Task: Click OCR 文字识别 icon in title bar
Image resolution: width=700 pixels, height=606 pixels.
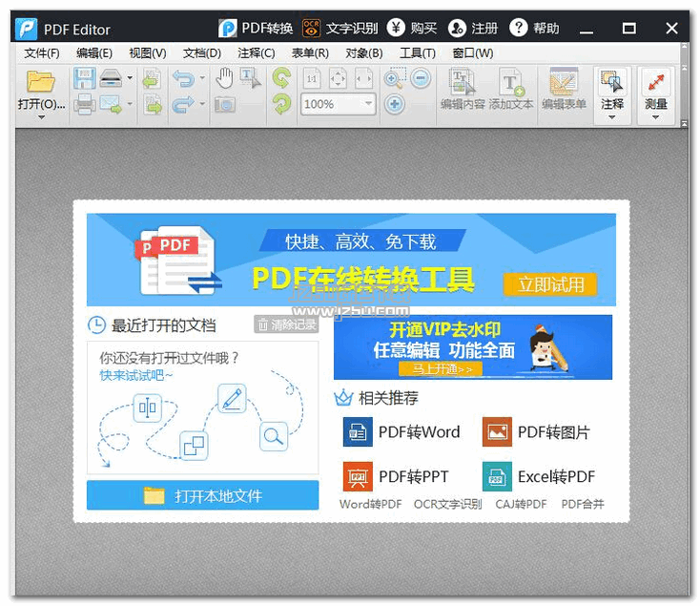Action: pos(311,29)
